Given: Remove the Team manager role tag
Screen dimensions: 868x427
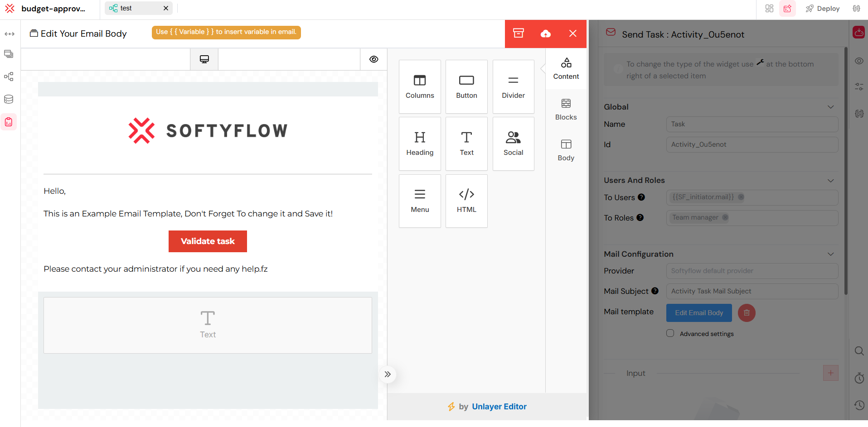Looking at the screenshot, I should [725, 217].
